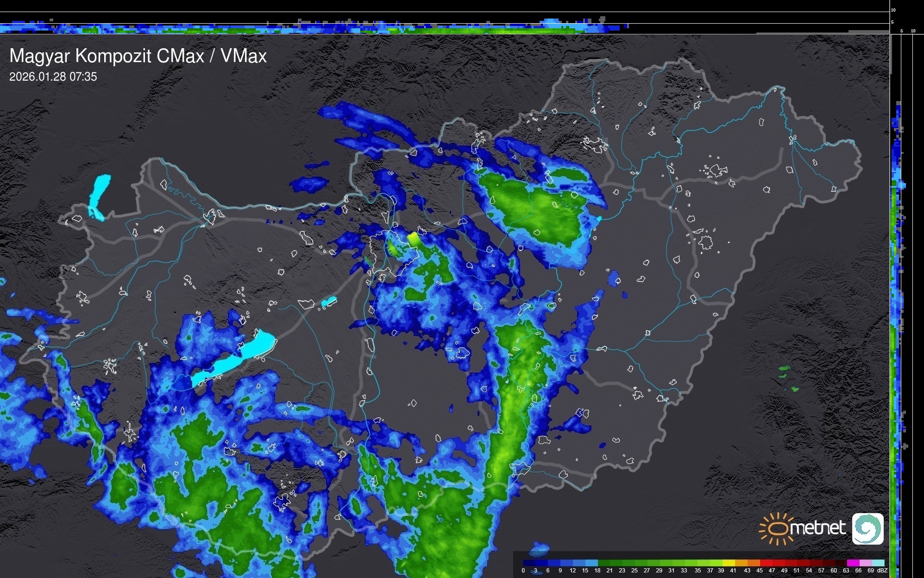Click the Magyar Kompozit CMax / VMax title
Image resolution: width=924 pixels, height=578 pixels.
138,56
